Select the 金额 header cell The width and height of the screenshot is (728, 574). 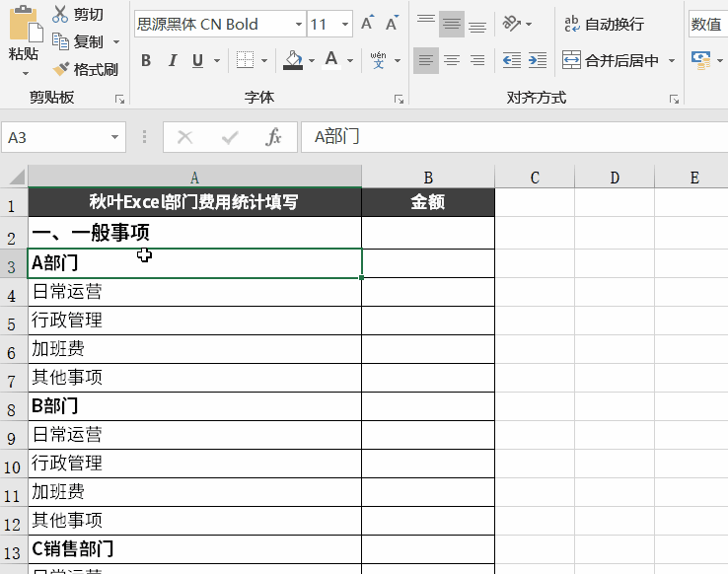click(428, 202)
